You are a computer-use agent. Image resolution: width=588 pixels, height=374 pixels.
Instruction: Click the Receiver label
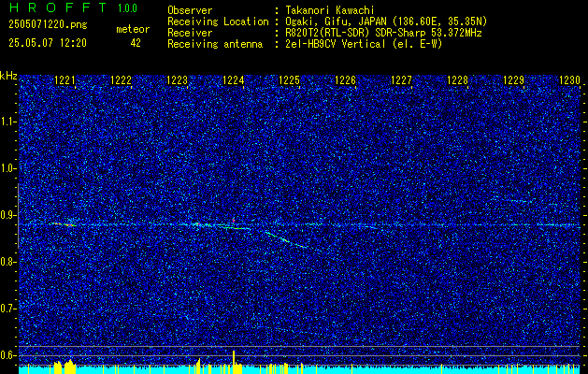(x=190, y=33)
